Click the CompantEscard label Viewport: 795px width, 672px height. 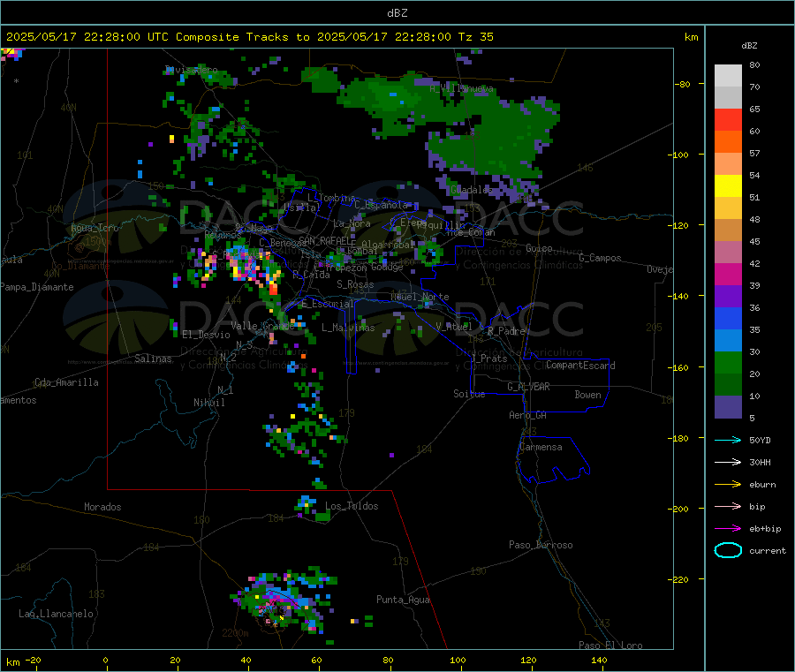[580, 366]
